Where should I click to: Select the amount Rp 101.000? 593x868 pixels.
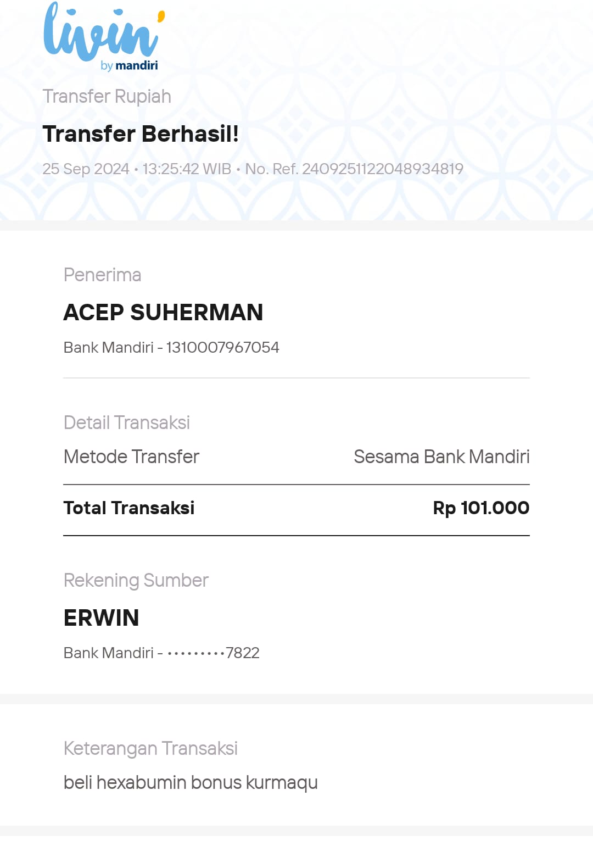click(x=482, y=508)
